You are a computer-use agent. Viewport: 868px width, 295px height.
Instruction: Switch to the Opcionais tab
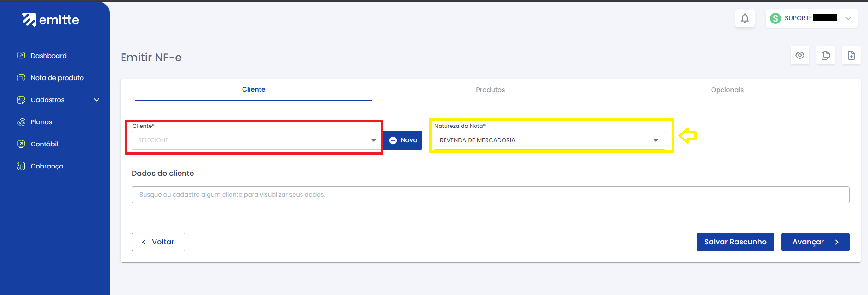click(x=727, y=90)
